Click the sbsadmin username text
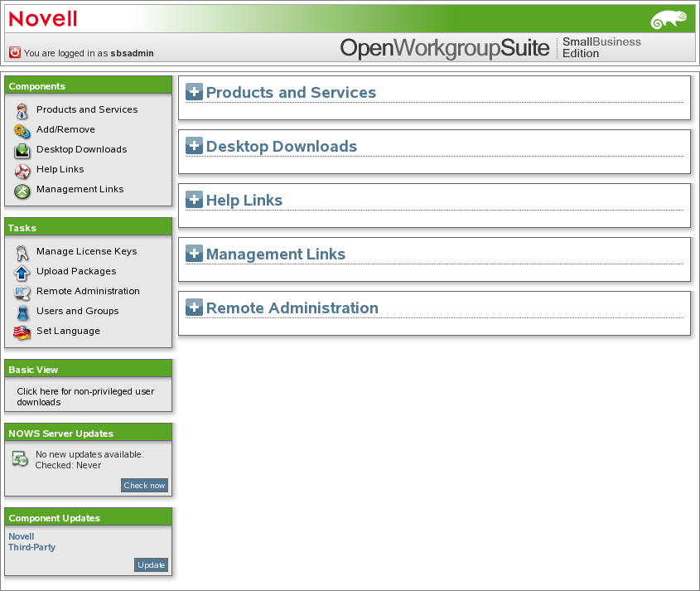This screenshot has width=700, height=591. click(133, 53)
